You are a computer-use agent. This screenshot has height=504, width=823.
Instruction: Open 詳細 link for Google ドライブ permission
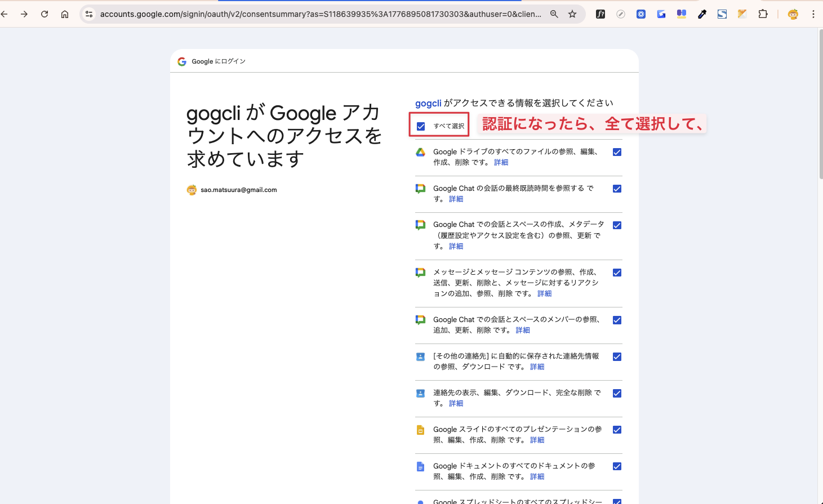click(501, 162)
